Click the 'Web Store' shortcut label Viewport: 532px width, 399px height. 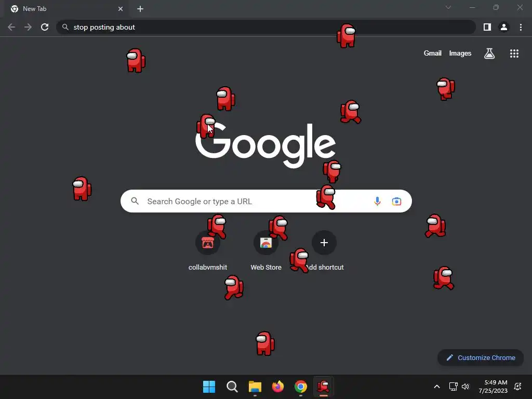[266, 268]
